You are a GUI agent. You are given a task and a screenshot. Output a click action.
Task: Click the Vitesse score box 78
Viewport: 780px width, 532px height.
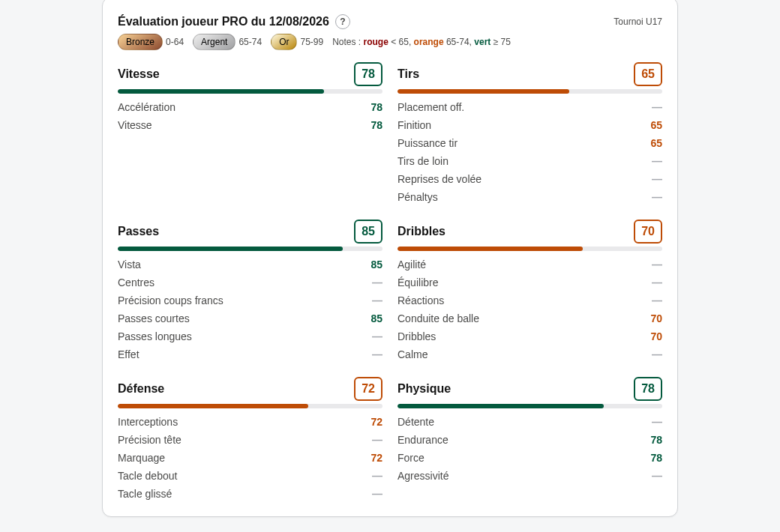click(x=368, y=74)
